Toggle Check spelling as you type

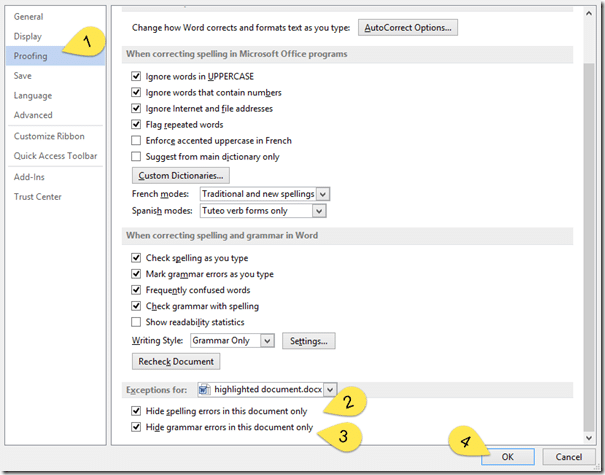tap(136, 257)
